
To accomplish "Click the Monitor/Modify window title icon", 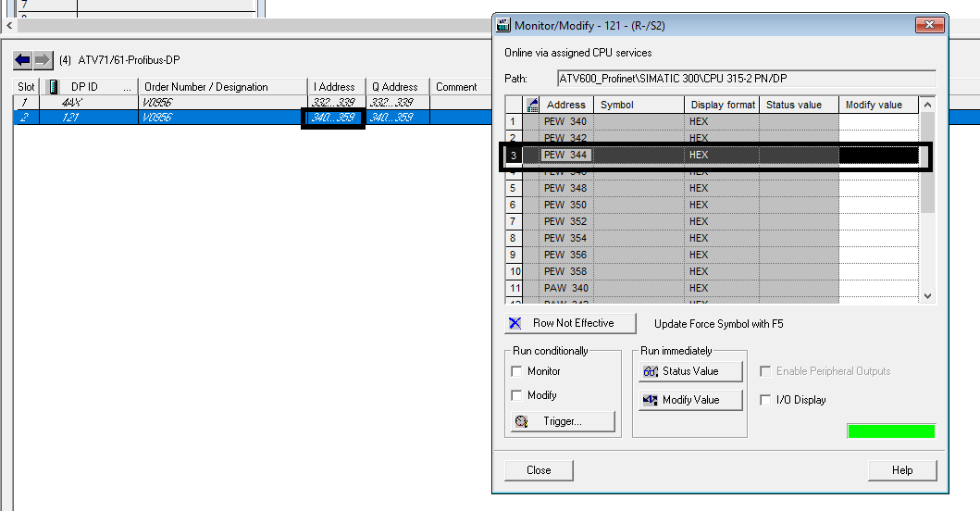I will click(503, 25).
